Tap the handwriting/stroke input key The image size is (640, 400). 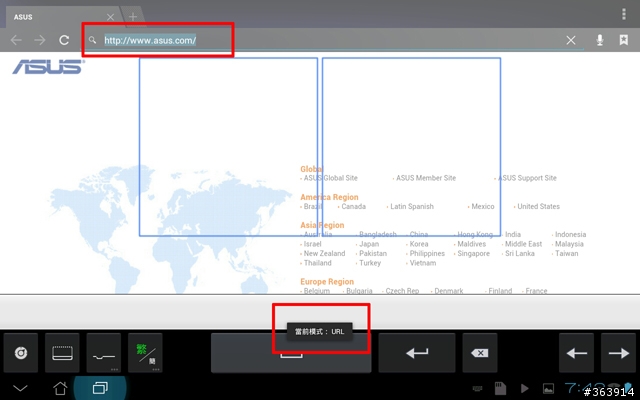tap(104, 353)
